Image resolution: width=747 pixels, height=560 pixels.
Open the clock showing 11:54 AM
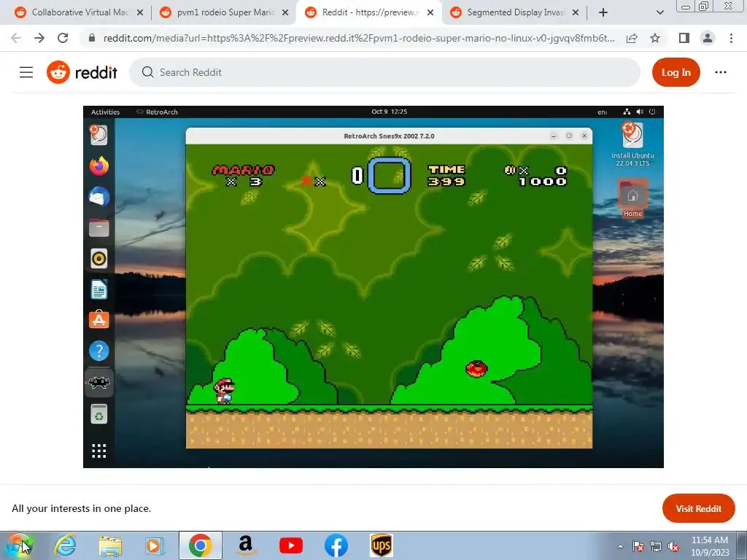click(709, 546)
